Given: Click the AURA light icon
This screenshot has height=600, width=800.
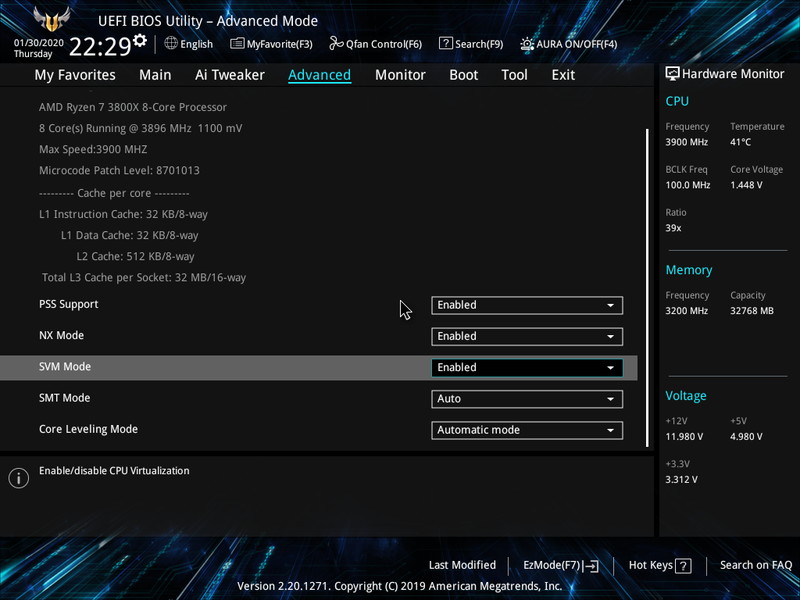Looking at the screenshot, I should [x=527, y=44].
